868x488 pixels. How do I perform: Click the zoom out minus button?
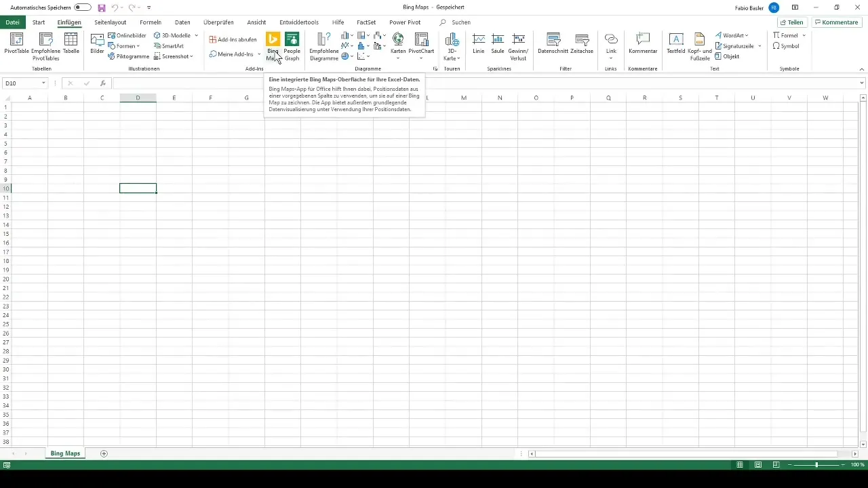pos(789,465)
